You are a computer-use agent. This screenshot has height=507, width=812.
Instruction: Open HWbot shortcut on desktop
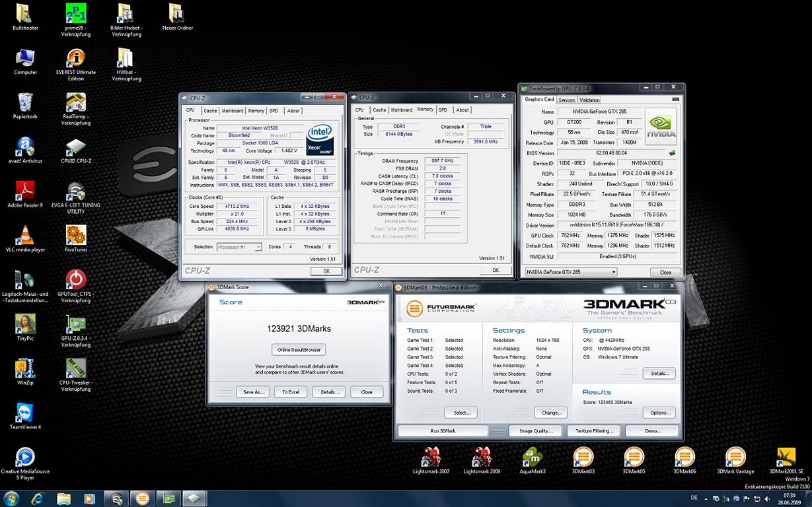tap(126, 57)
